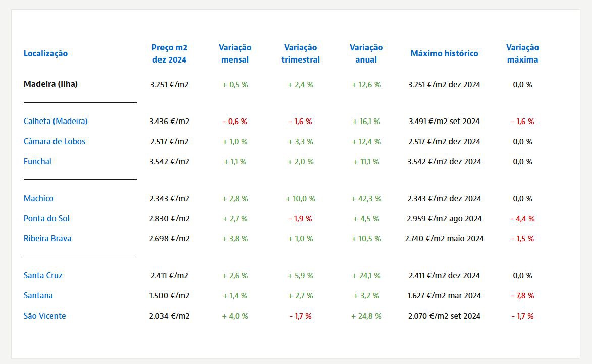Select the Machico location link

[38, 199]
